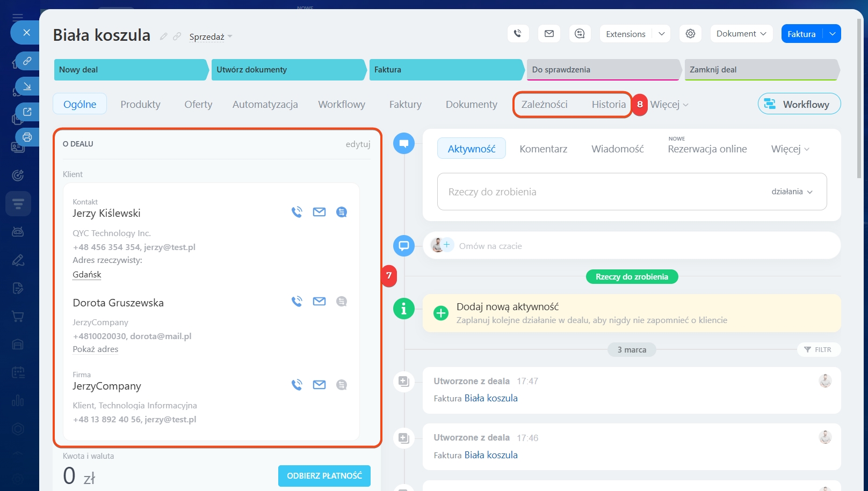Screen dimensions: 868x491
Task: Expand the Dokument dropdown menu
Action: pos(741,34)
